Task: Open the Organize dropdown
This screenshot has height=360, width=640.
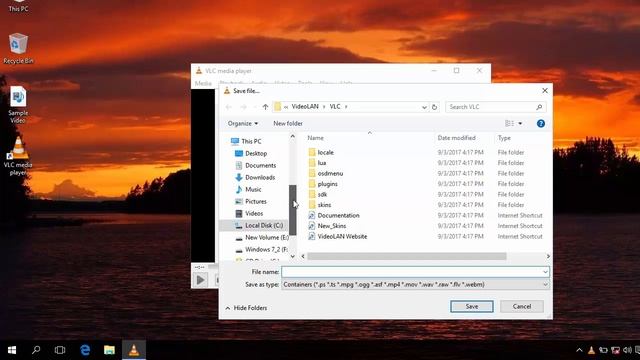Action: [243, 123]
